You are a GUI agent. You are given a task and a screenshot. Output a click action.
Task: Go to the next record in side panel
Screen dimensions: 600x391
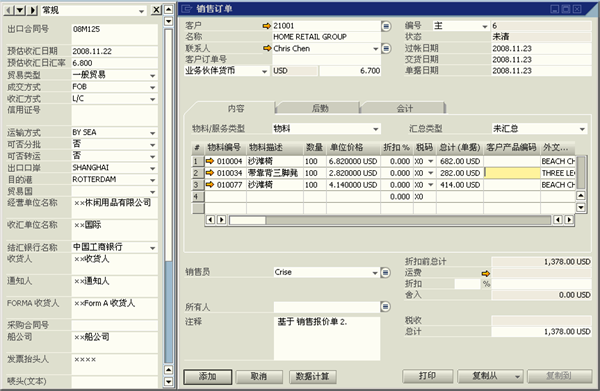pos(33,10)
